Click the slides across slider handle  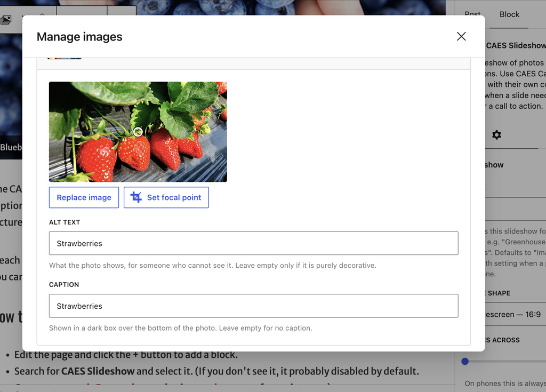[465, 362]
